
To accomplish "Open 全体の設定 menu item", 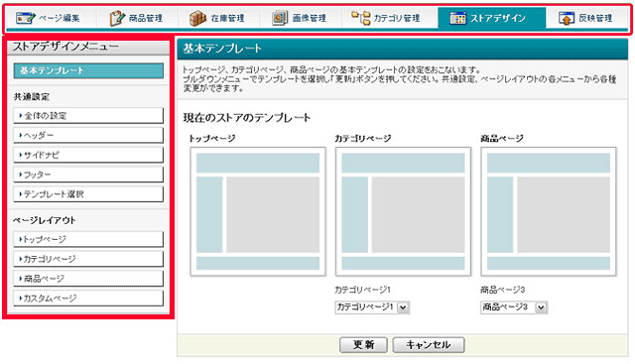I will coord(88,115).
